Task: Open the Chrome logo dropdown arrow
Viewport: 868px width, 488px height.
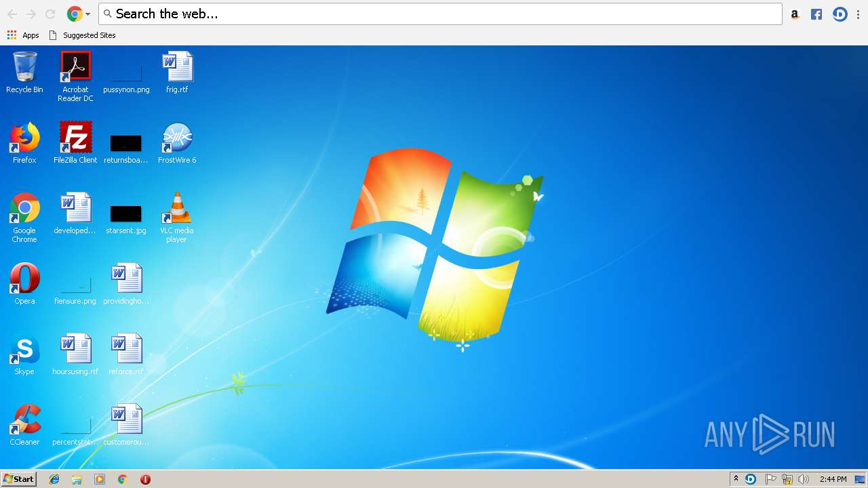Action: [x=87, y=14]
